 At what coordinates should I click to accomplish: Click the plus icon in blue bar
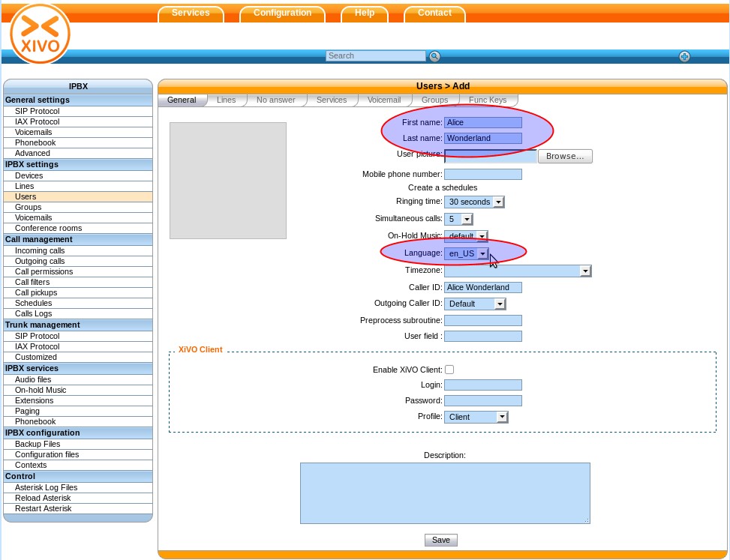pos(684,56)
